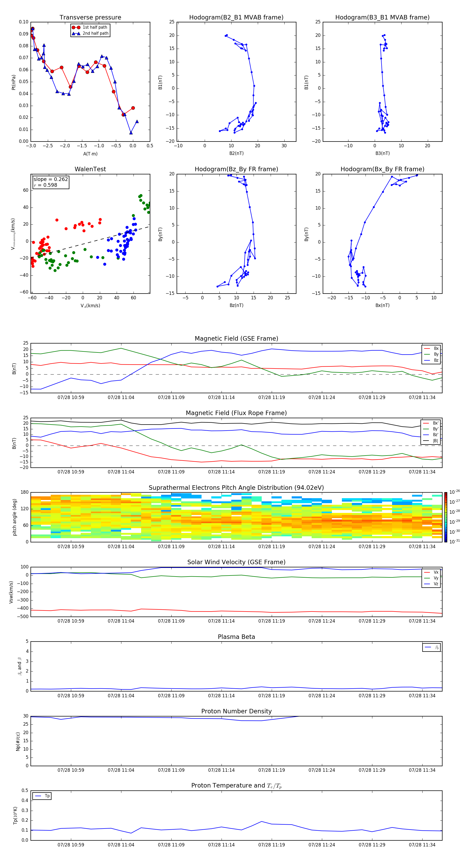Click the 'Bz(nT)' x-axis label
The width and height of the screenshot is (473, 868).
pyautogui.click(x=236, y=305)
